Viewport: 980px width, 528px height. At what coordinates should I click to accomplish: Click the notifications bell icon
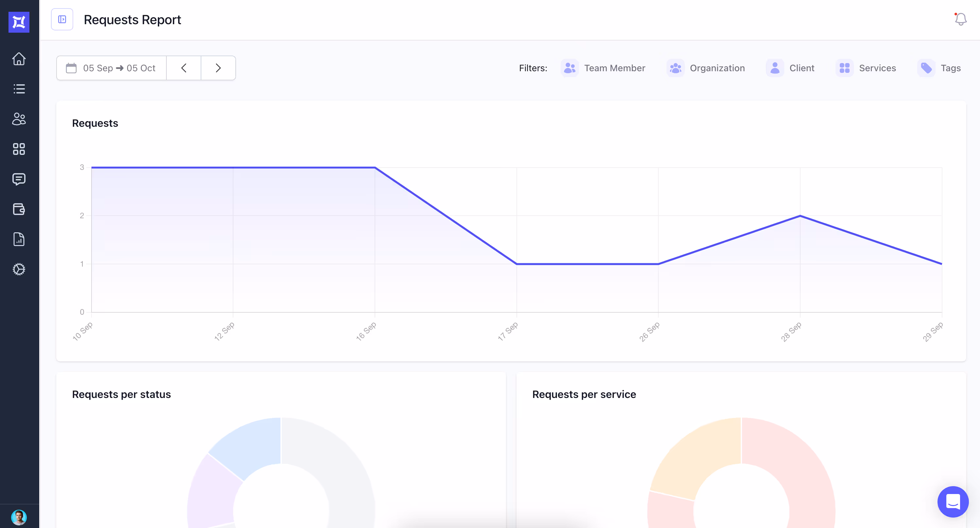(960, 19)
